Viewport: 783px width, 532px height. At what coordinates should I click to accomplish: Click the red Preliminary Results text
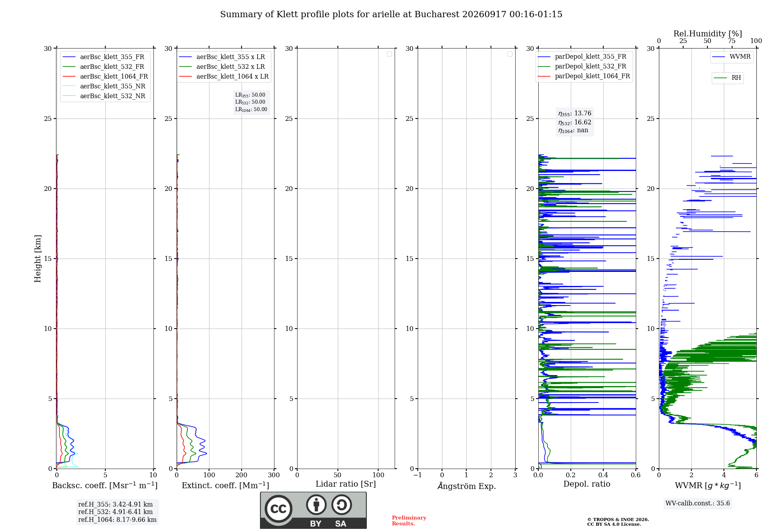tap(409, 521)
